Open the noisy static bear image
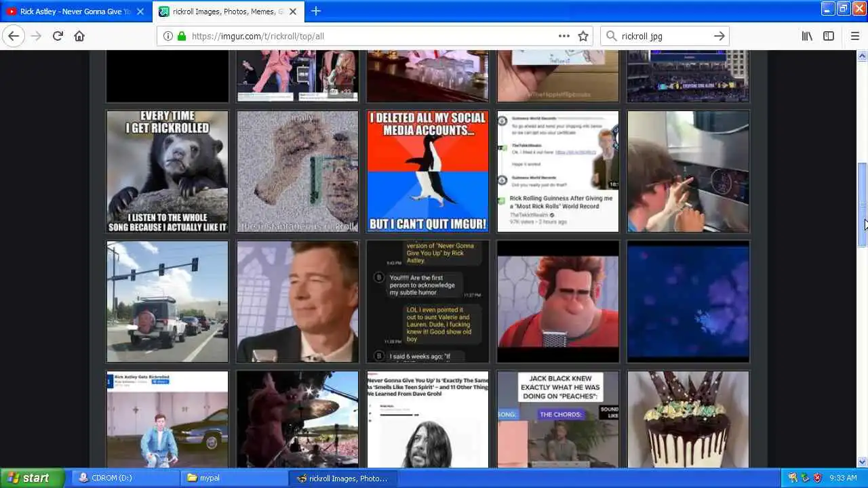This screenshot has height=488, width=868. tap(298, 171)
